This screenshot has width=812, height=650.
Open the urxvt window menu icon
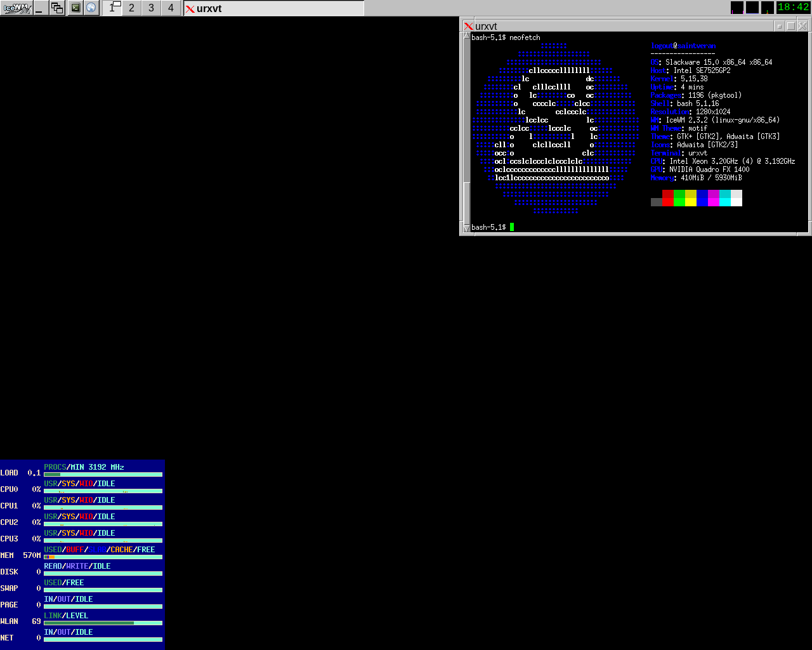pyautogui.click(x=468, y=26)
